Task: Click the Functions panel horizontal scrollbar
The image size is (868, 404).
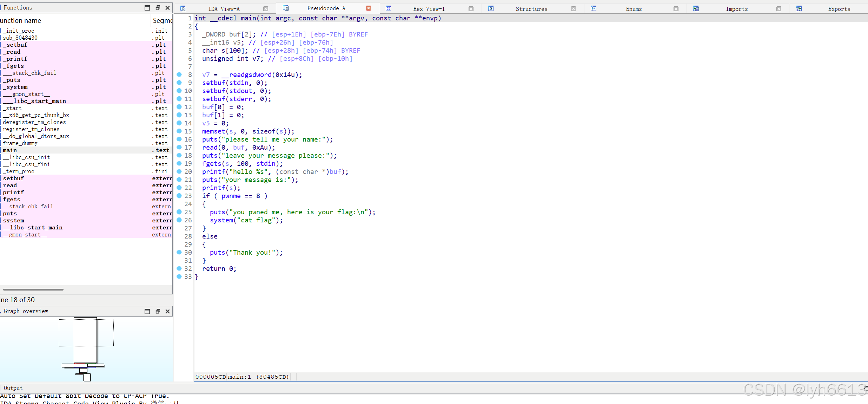Action: point(33,289)
